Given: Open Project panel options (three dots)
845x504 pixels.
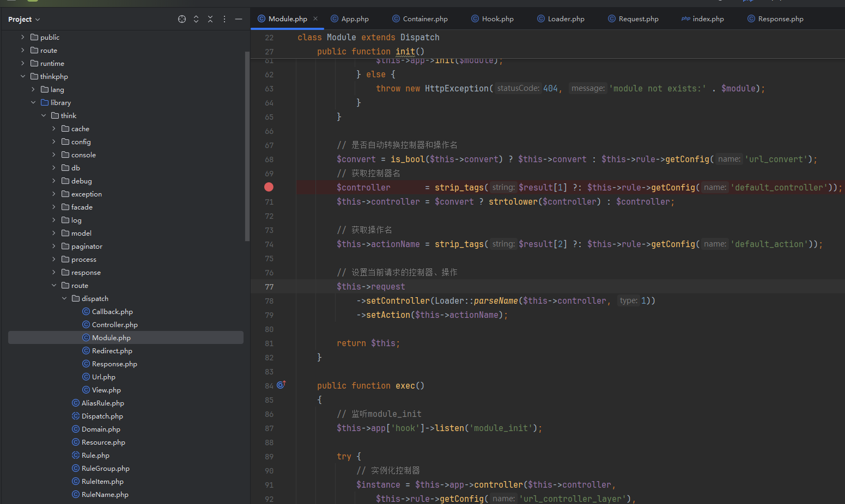Looking at the screenshot, I should point(224,19).
